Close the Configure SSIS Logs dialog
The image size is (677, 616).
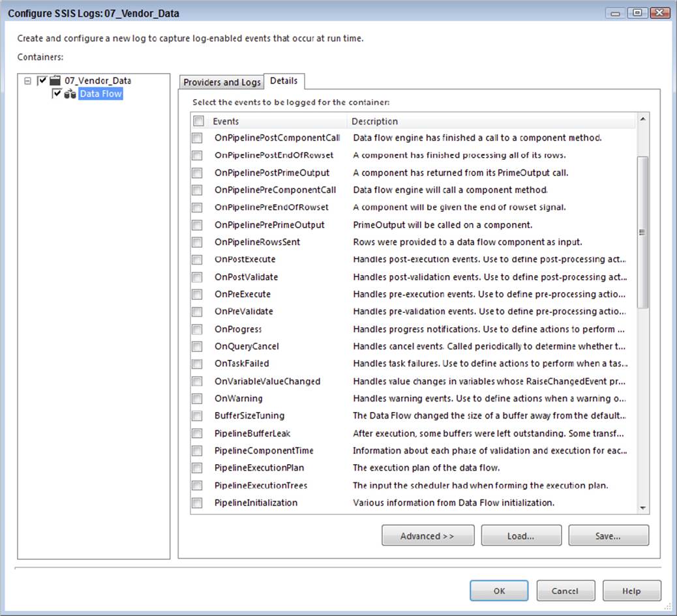pos(659,13)
